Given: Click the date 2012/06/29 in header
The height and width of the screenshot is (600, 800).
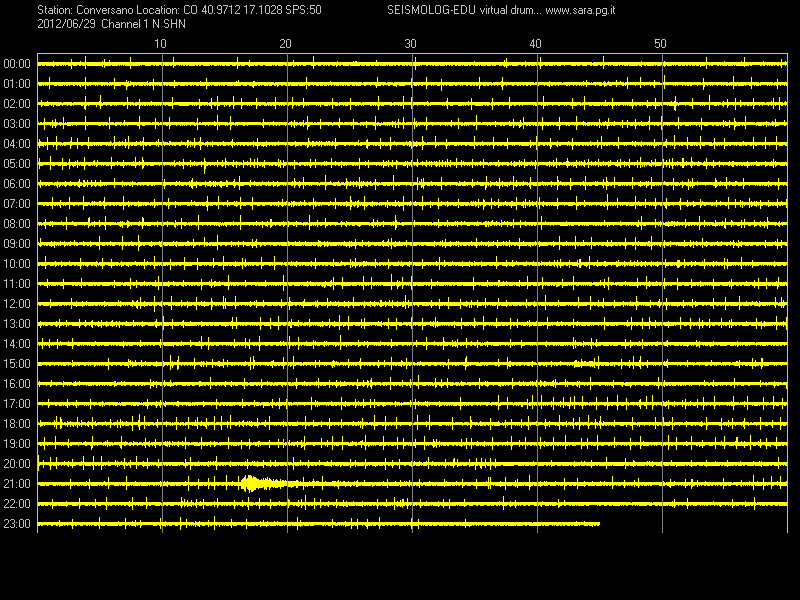Looking at the screenshot, I should (x=66, y=24).
